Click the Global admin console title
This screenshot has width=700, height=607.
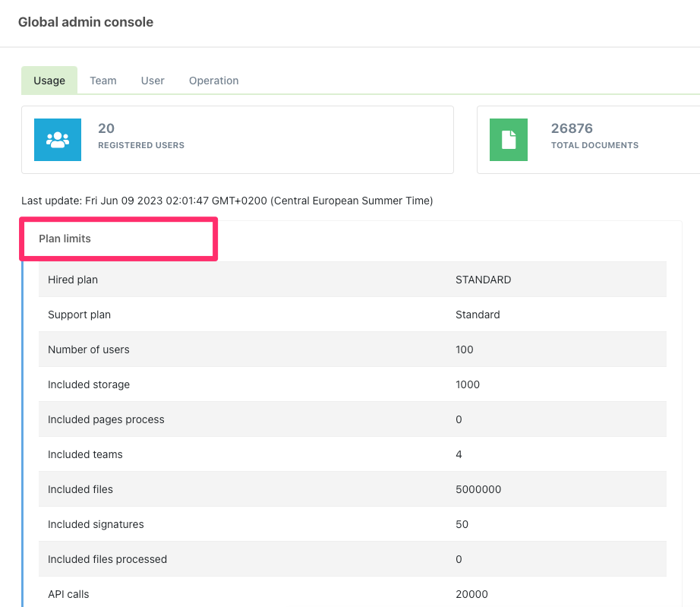pyautogui.click(x=86, y=22)
